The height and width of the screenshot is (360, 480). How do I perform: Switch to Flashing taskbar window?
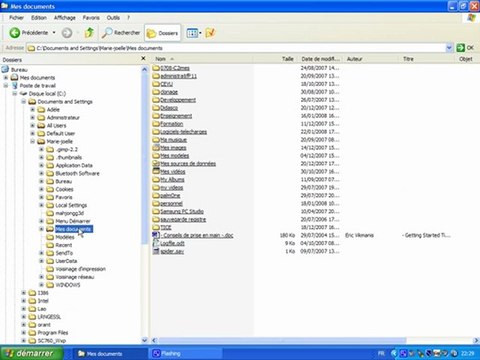185,353
